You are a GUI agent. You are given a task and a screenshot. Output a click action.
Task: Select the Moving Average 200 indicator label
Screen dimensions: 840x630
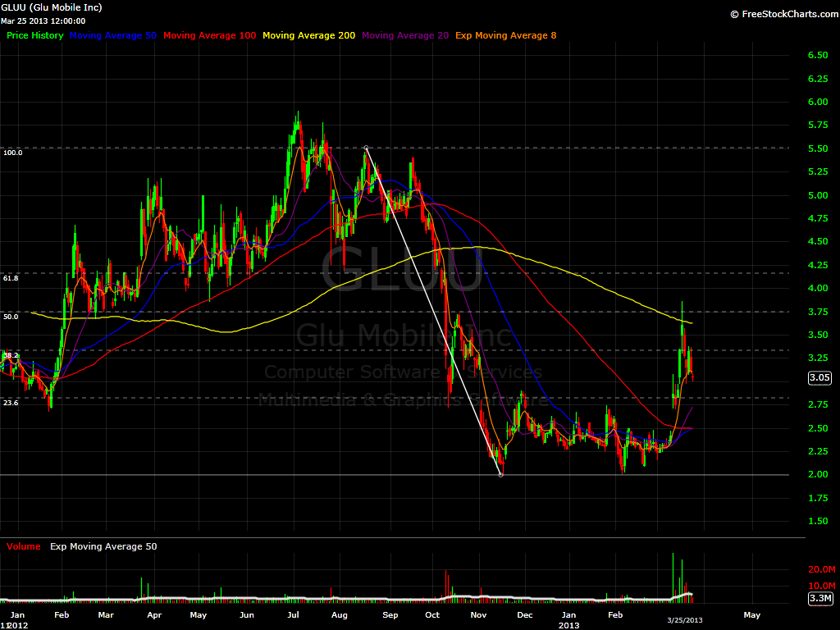tap(309, 35)
